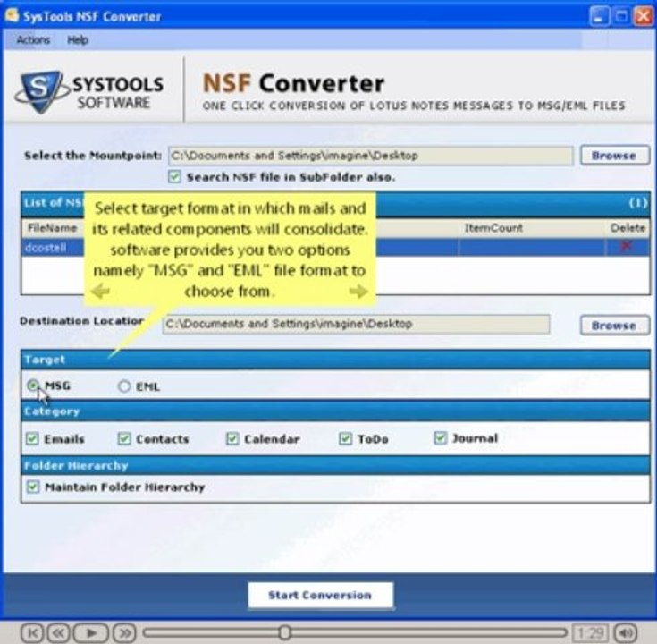Toggle Search NSF file in SubFolder checkbox
The width and height of the screenshot is (657, 644).
[174, 176]
